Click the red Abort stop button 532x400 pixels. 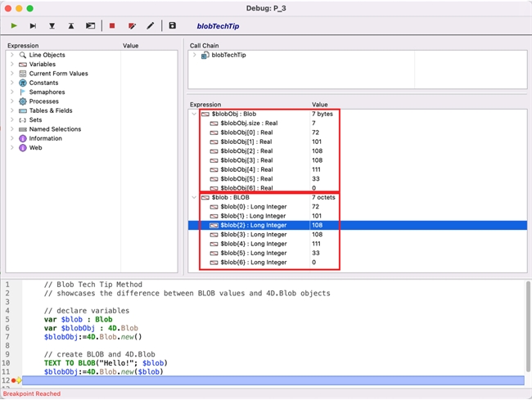point(112,26)
